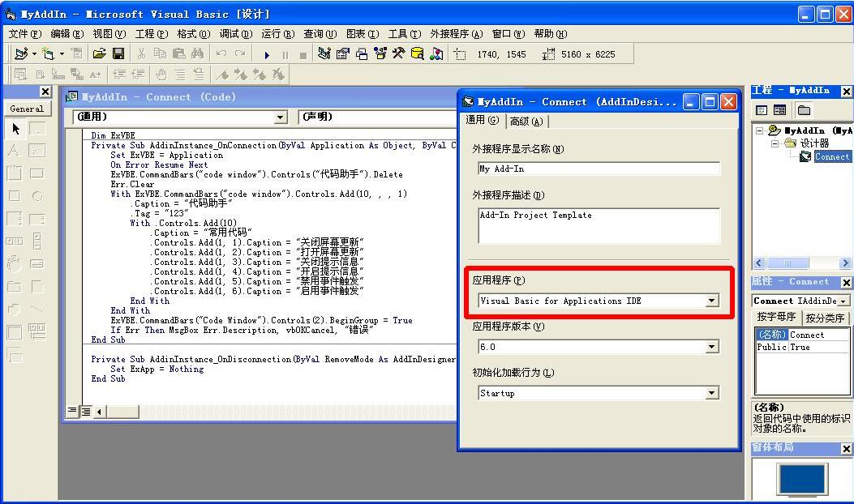Open the Project Explorer toolbar icon
The image size is (854, 504).
(324, 54)
